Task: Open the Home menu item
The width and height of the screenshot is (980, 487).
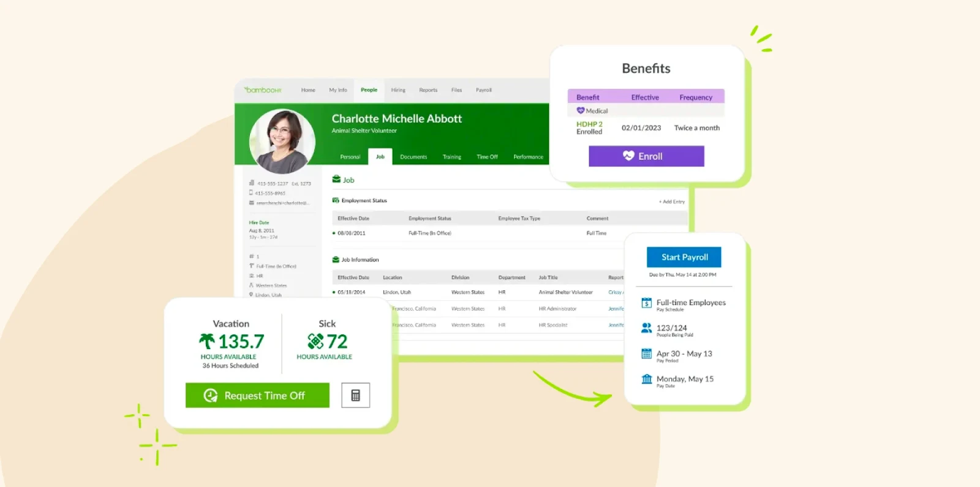Action: (x=308, y=90)
